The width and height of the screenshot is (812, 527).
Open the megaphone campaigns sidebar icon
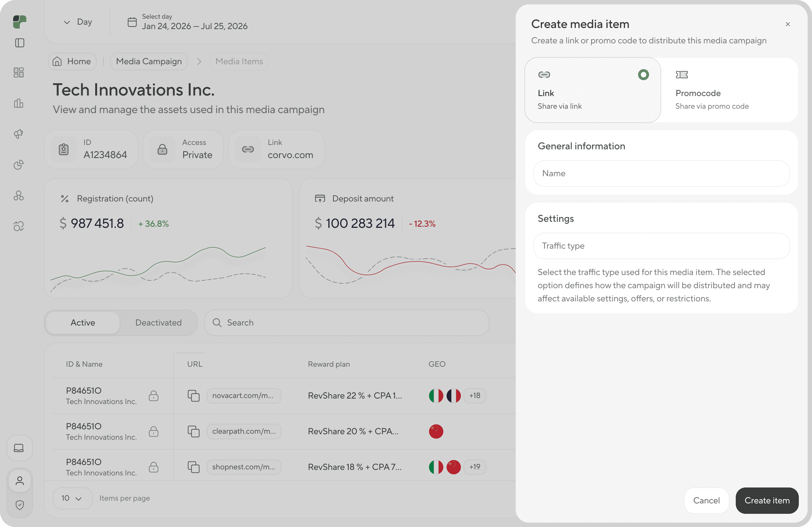19,134
